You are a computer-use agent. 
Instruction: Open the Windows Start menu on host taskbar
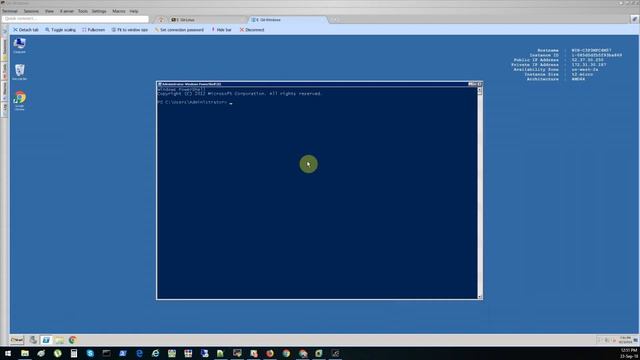(8, 353)
